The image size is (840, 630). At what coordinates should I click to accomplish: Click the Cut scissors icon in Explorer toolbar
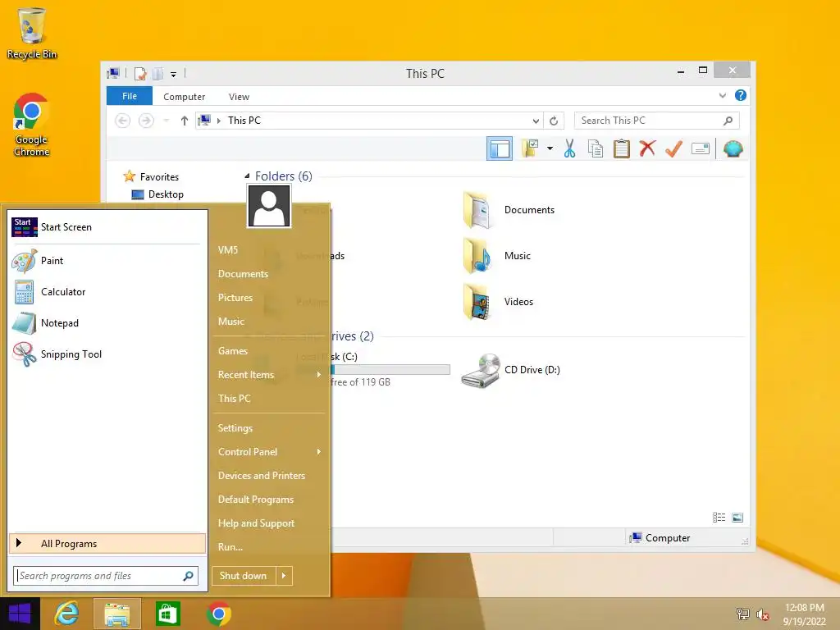[569, 148]
